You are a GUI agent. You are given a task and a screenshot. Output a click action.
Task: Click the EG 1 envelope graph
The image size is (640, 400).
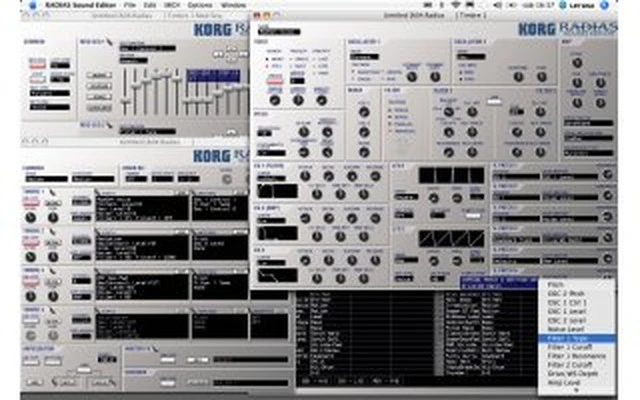[x=278, y=191]
